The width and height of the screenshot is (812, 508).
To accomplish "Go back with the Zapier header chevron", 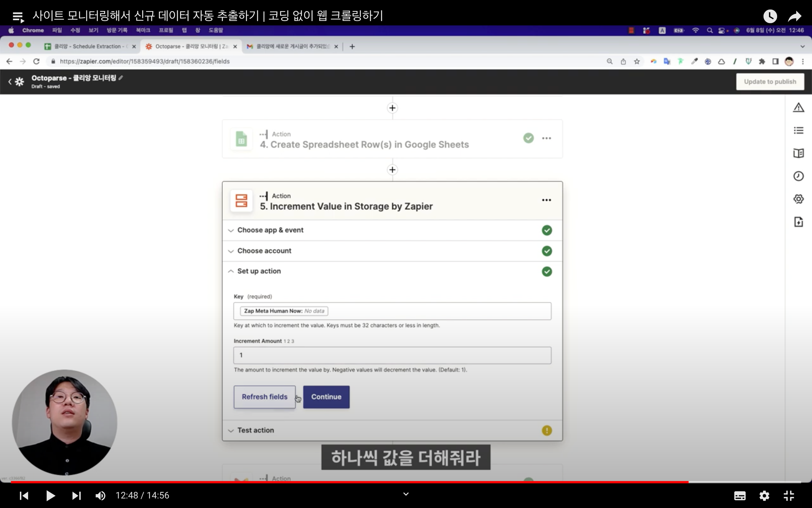I will coord(10,82).
